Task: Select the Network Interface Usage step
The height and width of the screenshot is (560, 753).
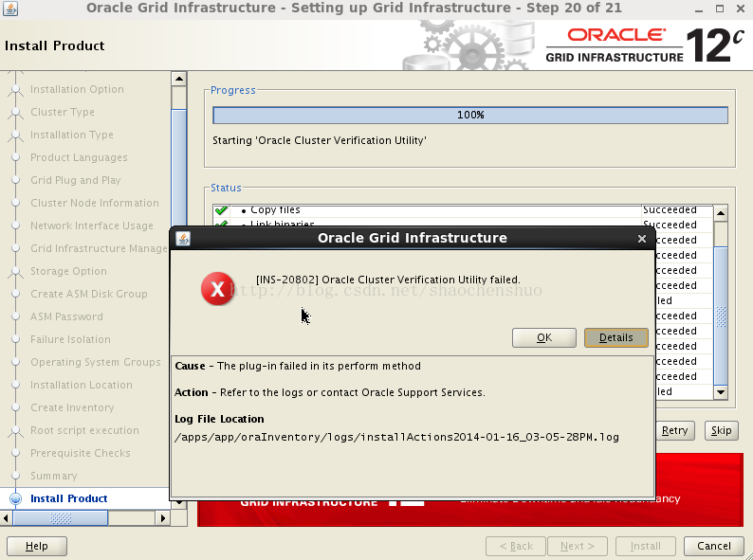Action: [x=92, y=226]
